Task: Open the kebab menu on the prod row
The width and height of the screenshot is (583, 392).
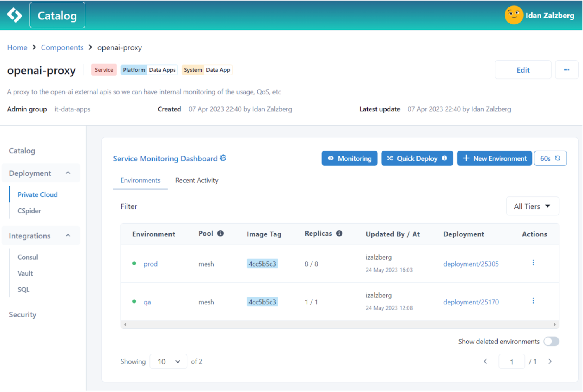Action: coord(533,262)
